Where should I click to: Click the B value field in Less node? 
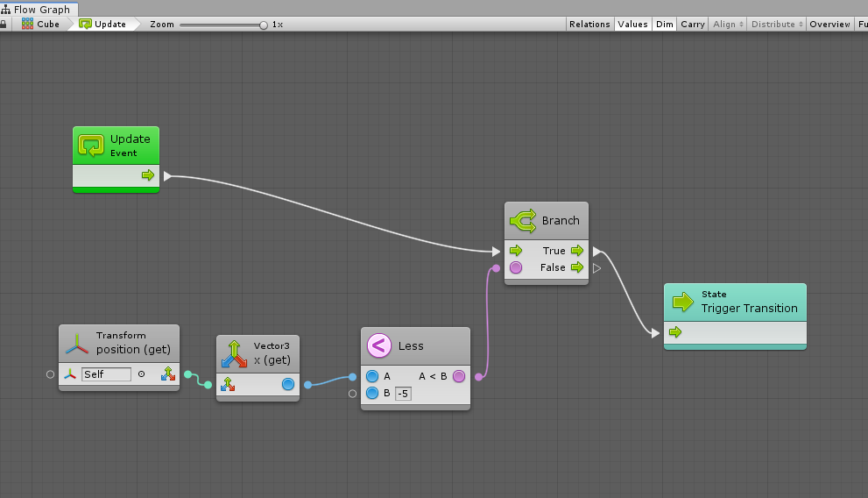click(x=403, y=394)
